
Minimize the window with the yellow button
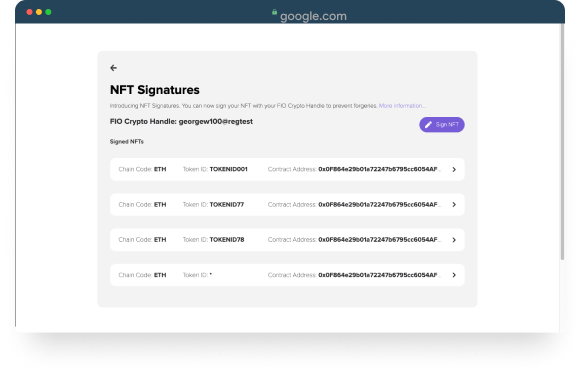(x=39, y=12)
